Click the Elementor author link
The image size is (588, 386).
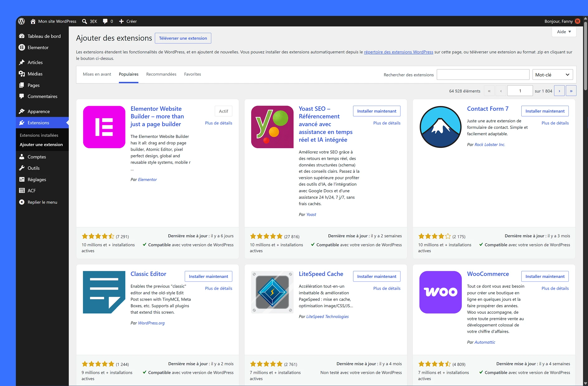(147, 180)
